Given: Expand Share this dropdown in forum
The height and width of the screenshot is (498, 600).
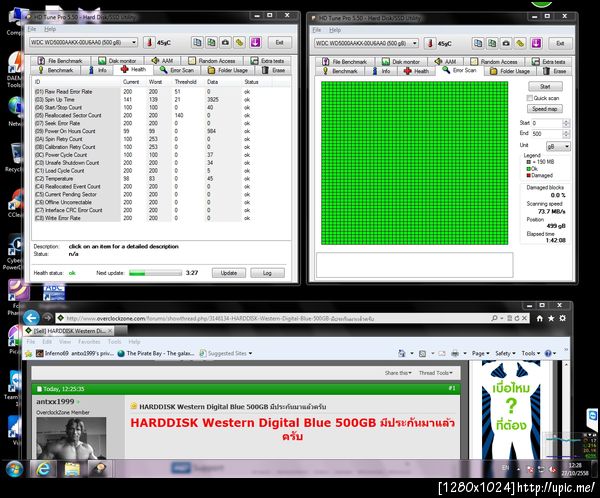Looking at the screenshot, I should click(398, 373).
